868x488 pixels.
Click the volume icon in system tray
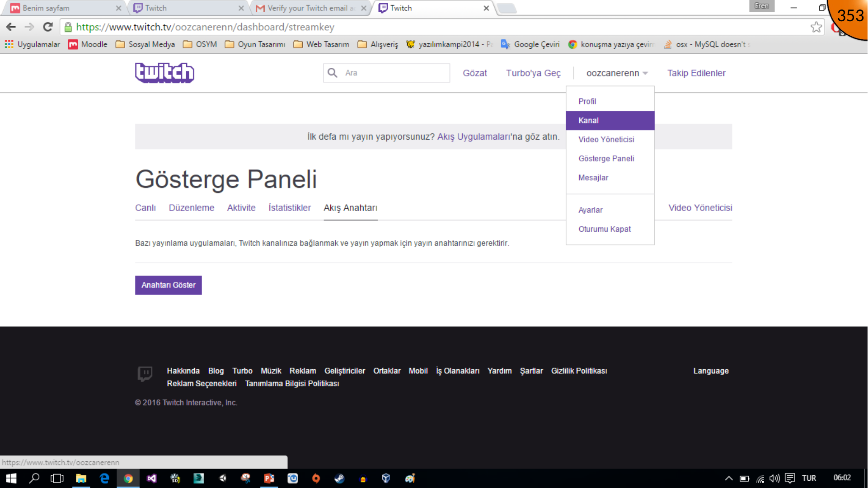click(x=774, y=479)
